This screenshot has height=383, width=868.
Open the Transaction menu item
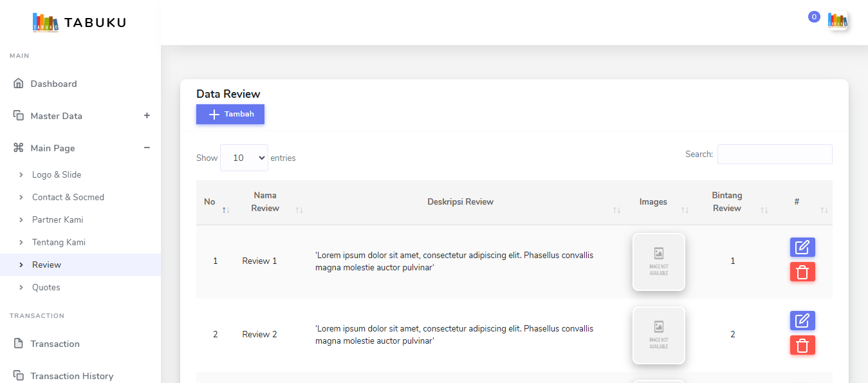[55, 344]
